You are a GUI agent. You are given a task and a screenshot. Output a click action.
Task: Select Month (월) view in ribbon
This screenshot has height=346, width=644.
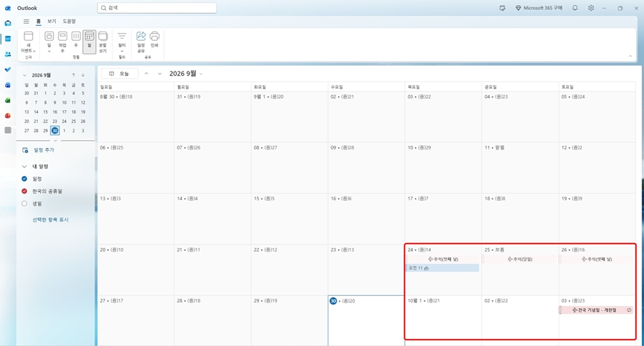tap(89, 42)
